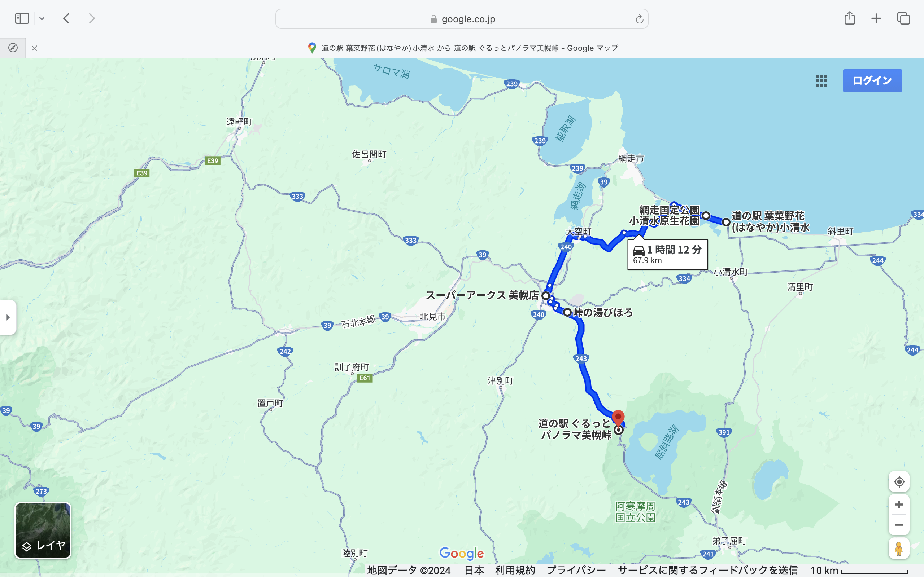Click the my location target icon
Image resolution: width=924 pixels, height=577 pixels.
pos(899,481)
